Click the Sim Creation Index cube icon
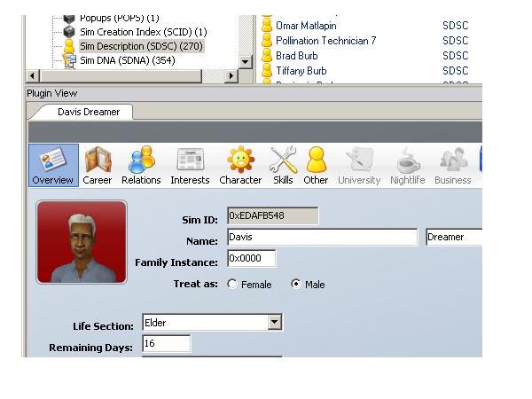The height and width of the screenshot is (399, 532). (69, 32)
